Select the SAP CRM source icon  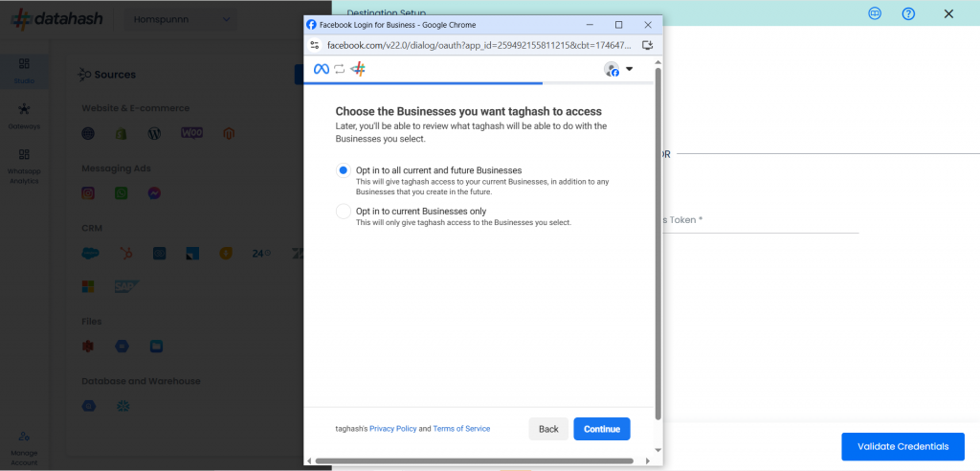tap(127, 286)
